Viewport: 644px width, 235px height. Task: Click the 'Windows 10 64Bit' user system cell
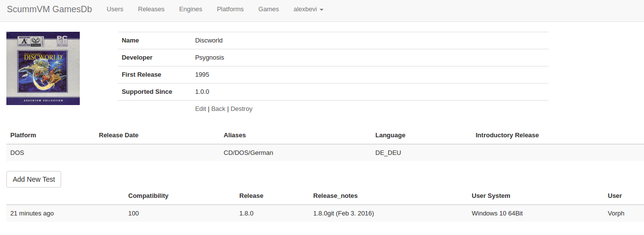click(497, 214)
